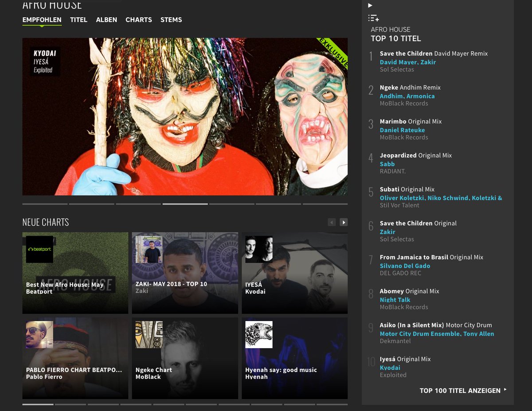Open the Alben tab

point(106,19)
